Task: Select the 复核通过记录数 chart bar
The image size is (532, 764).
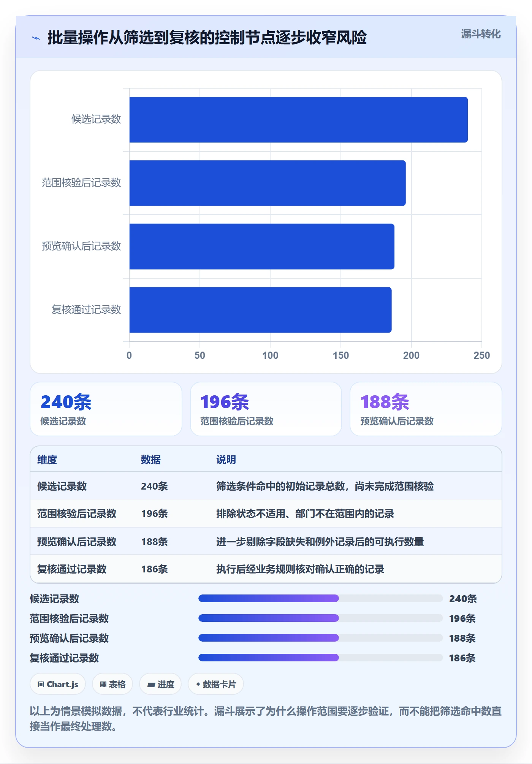Action: pos(260,310)
